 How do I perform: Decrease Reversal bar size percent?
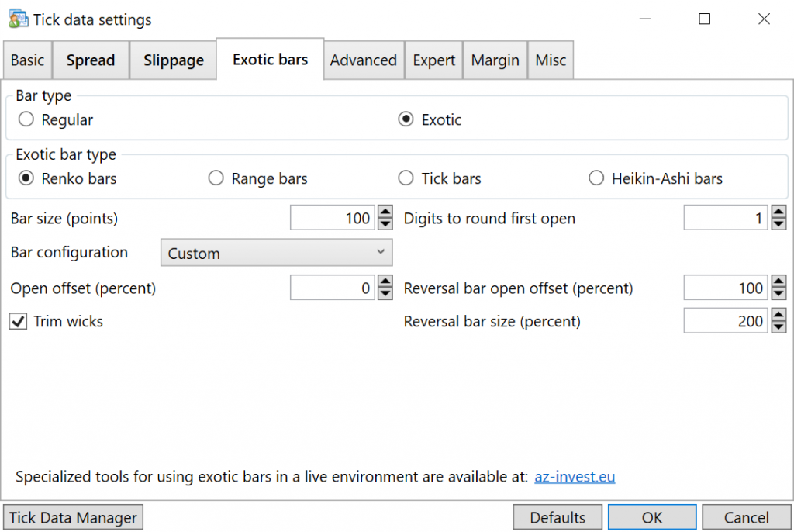778,326
